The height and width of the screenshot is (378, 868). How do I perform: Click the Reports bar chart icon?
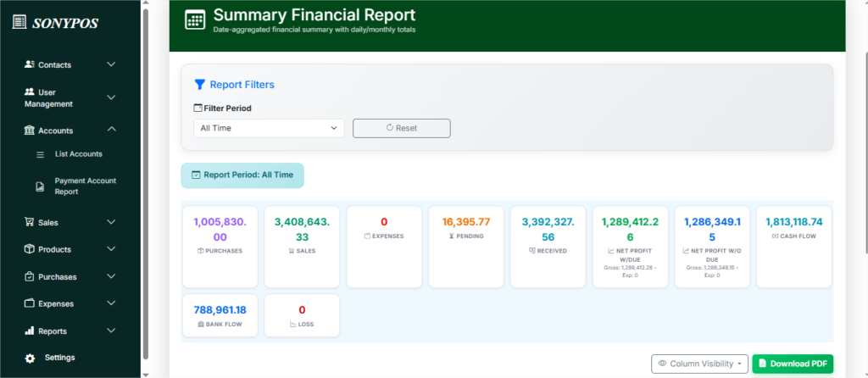click(30, 331)
